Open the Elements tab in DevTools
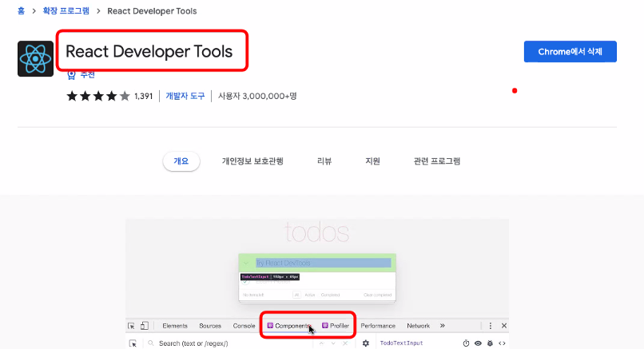 coord(175,326)
